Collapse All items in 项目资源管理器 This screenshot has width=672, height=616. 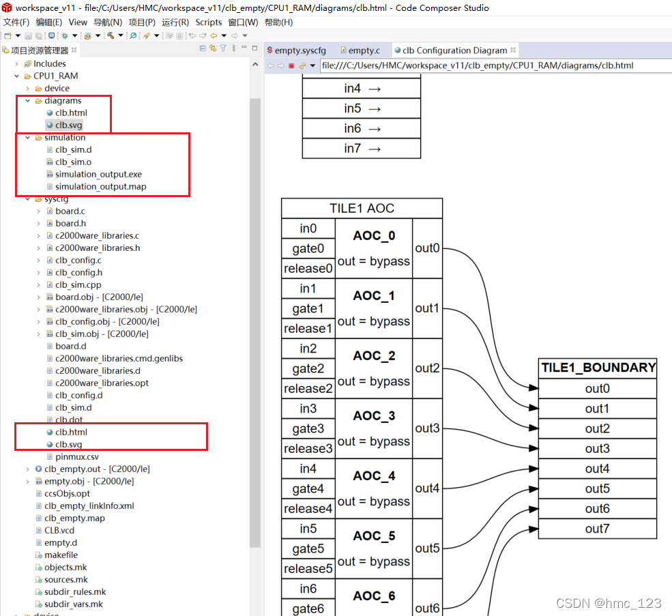coord(202,48)
